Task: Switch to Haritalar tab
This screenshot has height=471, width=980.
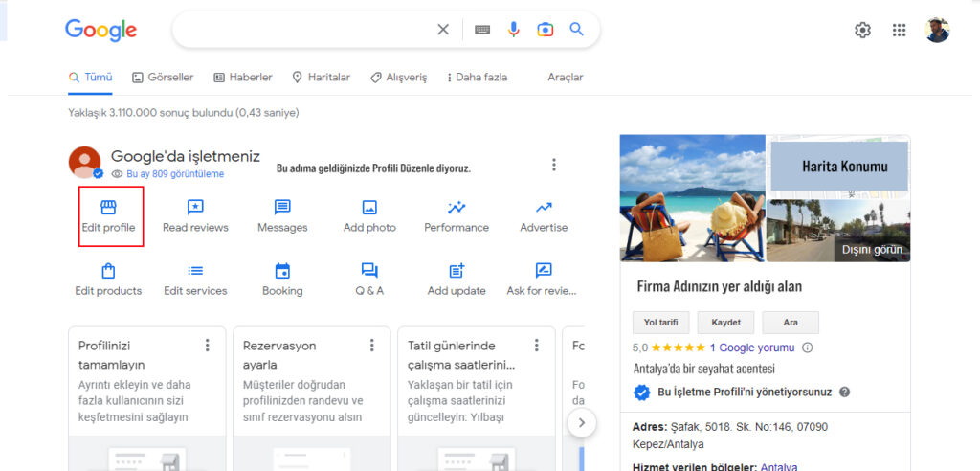Action: click(321, 77)
